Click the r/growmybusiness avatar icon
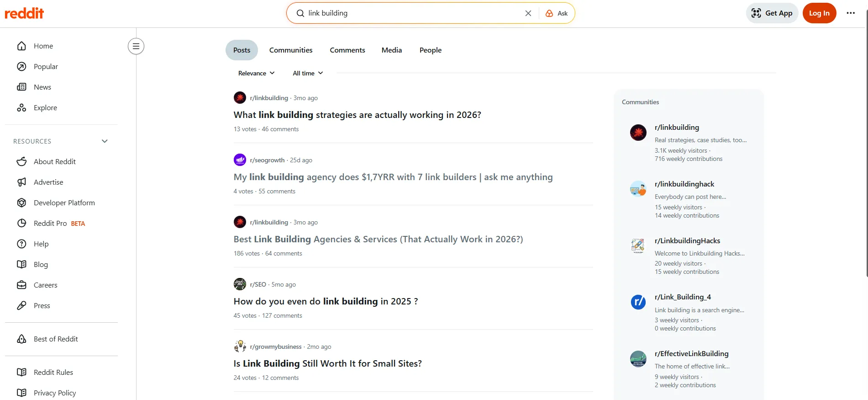This screenshot has width=868, height=400. pos(240,347)
